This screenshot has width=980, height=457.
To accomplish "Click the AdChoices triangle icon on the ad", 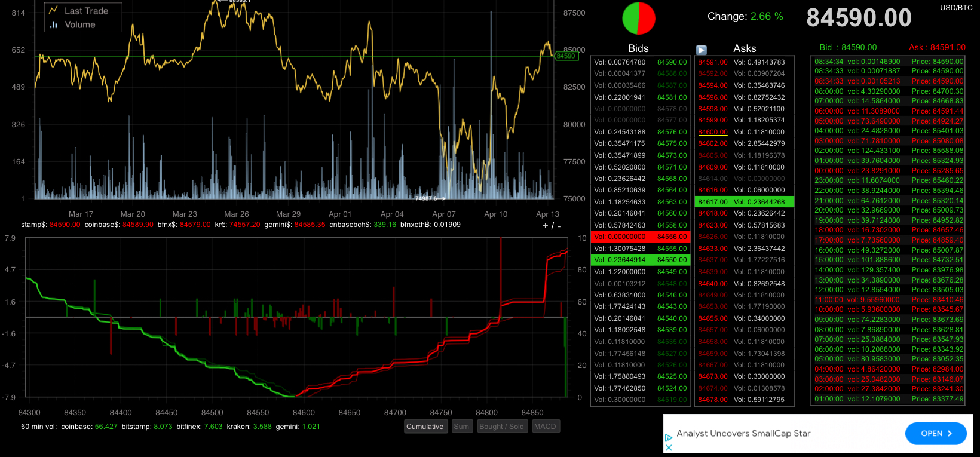I will click(x=669, y=438).
